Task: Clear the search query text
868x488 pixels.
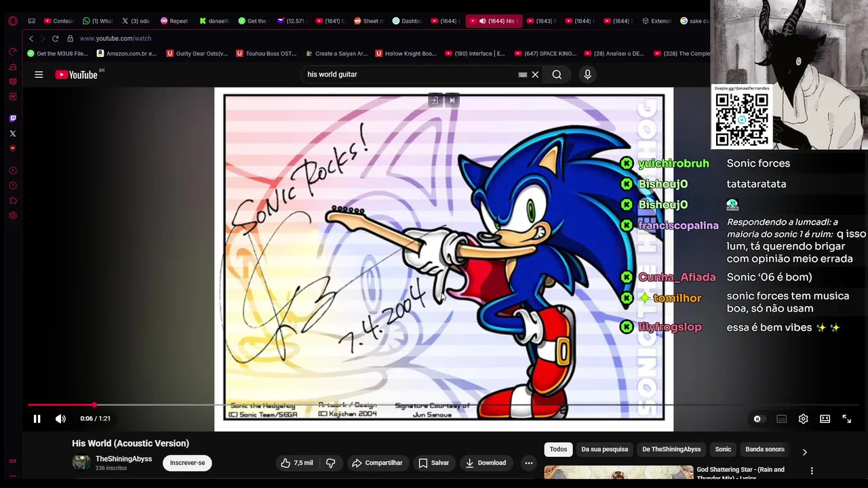Action: click(x=535, y=75)
